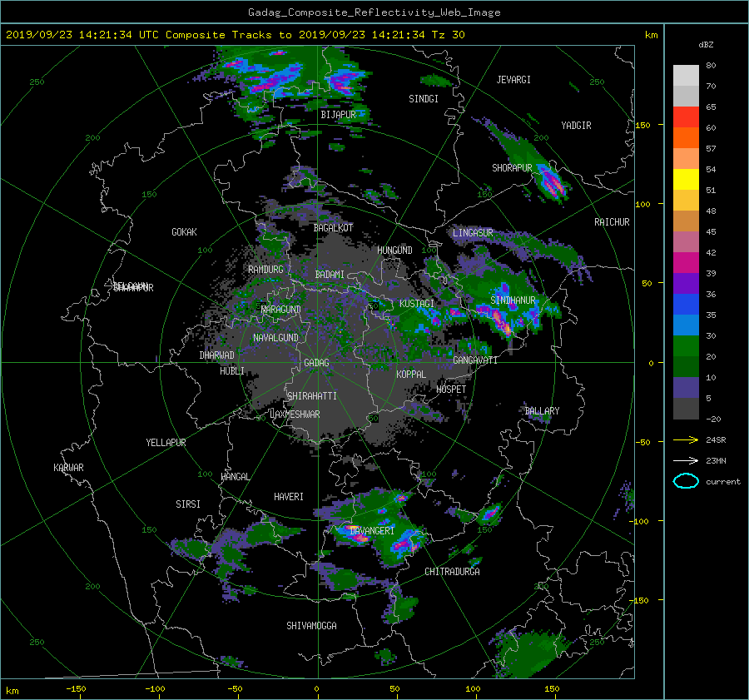Click the HANGAL label
749x700 pixels.
[x=236, y=477]
